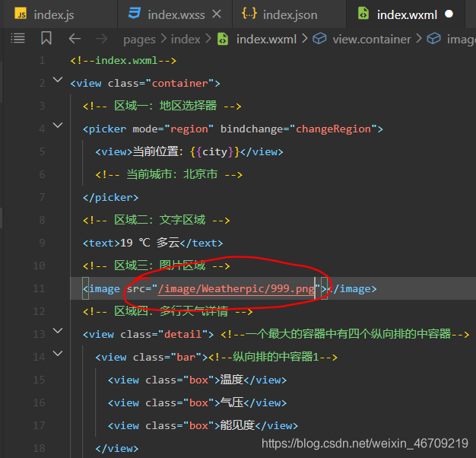Click the 'region' mode value

189,129
